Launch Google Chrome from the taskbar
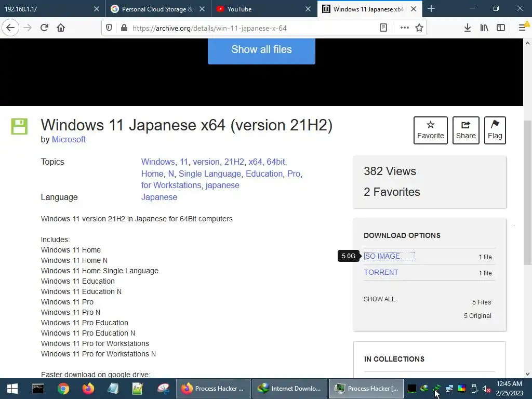This screenshot has width=532, height=399. (x=63, y=389)
